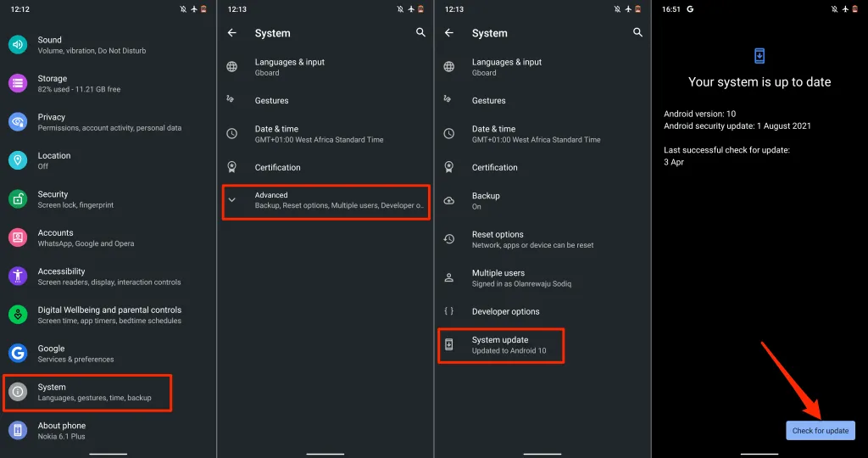Image resolution: width=868 pixels, height=458 pixels.
Task: Click the Sound settings icon
Action: click(18, 45)
